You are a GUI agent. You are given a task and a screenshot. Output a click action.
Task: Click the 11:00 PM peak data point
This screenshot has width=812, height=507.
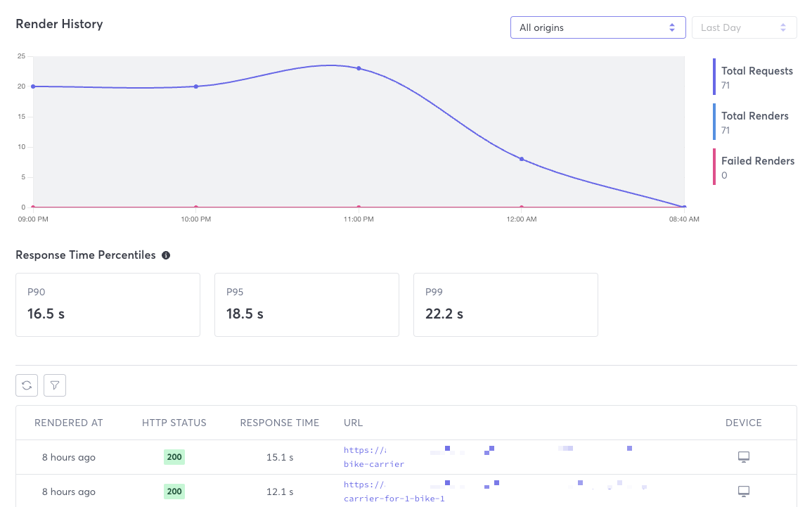[359, 68]
